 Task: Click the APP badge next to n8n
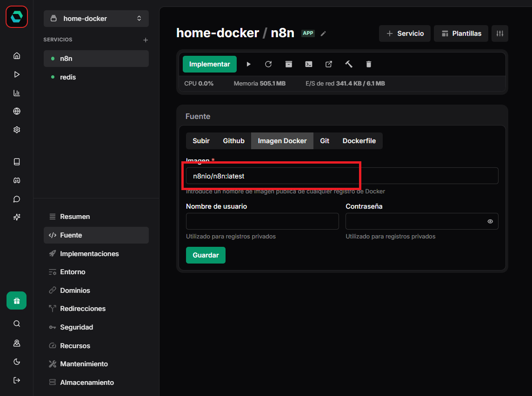308,33
